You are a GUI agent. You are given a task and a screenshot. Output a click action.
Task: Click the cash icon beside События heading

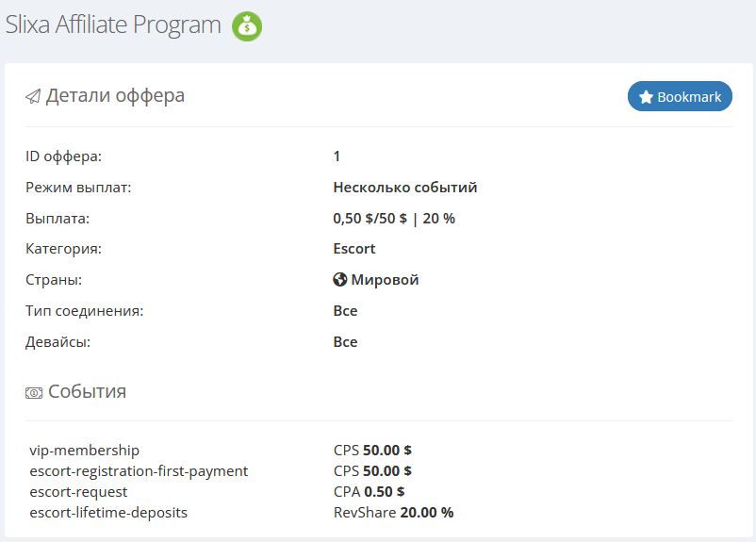pos(34,392)
